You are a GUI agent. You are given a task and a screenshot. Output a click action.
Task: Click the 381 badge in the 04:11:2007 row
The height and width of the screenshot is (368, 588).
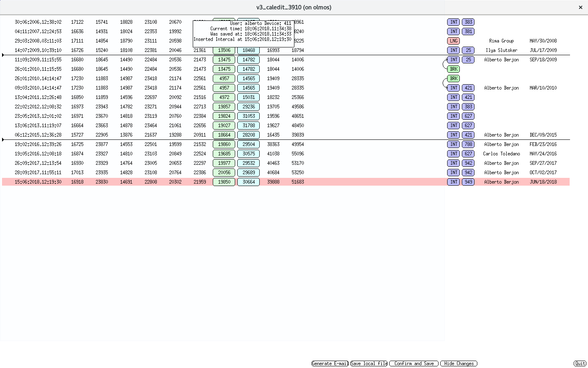point(468,31)
